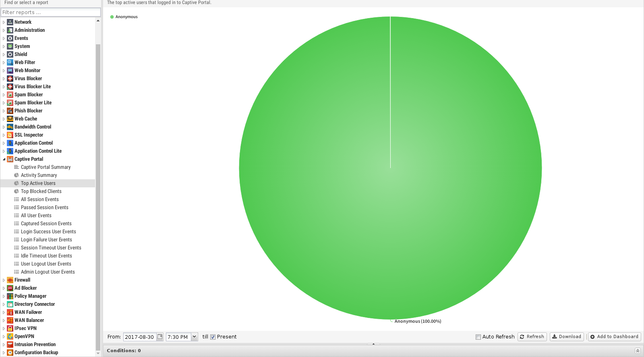Expand the Application Control Lite node
Image resolution: width=644 pixels, height=357 pixels.
pos(4,151)
